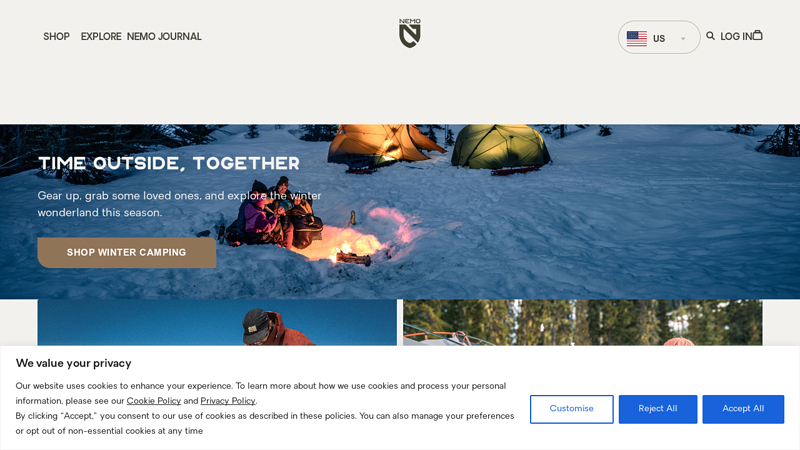Open the EXPLORE menu
Screen dimensions: 800x450
(x=101, y=37)
